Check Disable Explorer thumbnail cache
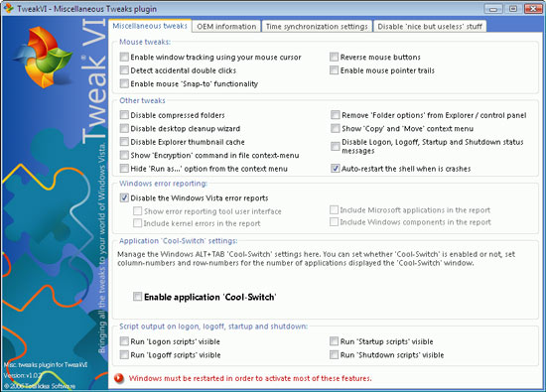This screenshot has height=392, width=546. click(x=124, y=142)
